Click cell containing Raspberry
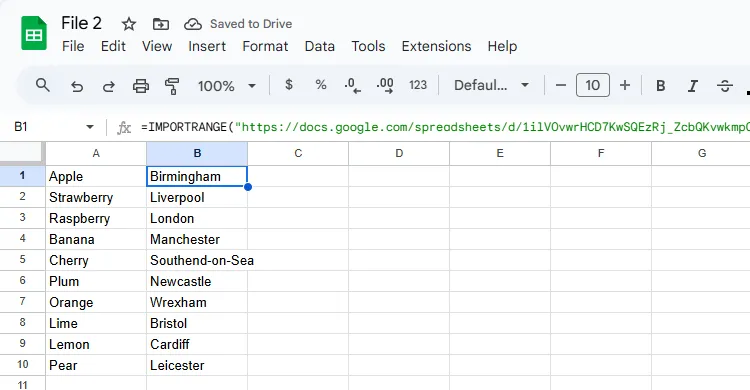Image resolution: width=750 pixels, height=390 pixels. pos(96,218)
